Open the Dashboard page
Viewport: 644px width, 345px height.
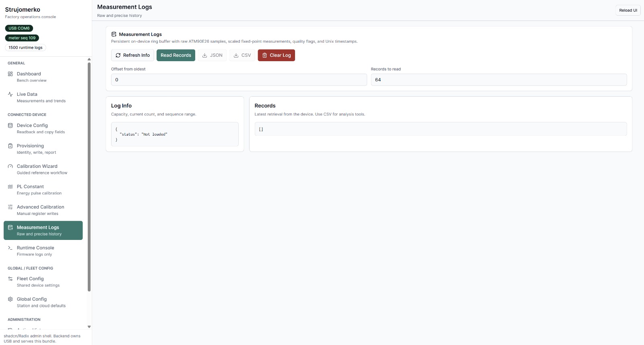(43, 77)
